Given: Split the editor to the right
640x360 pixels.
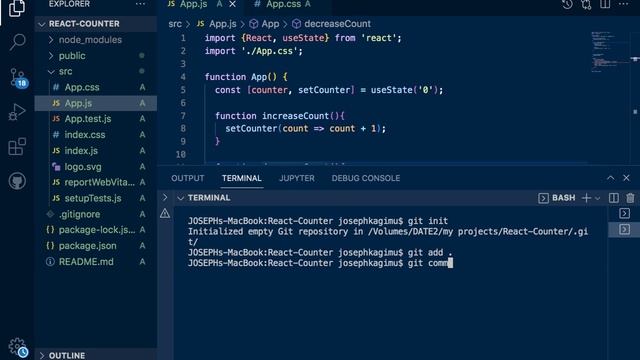Looking at the screenshot, I should click(605, 4).
